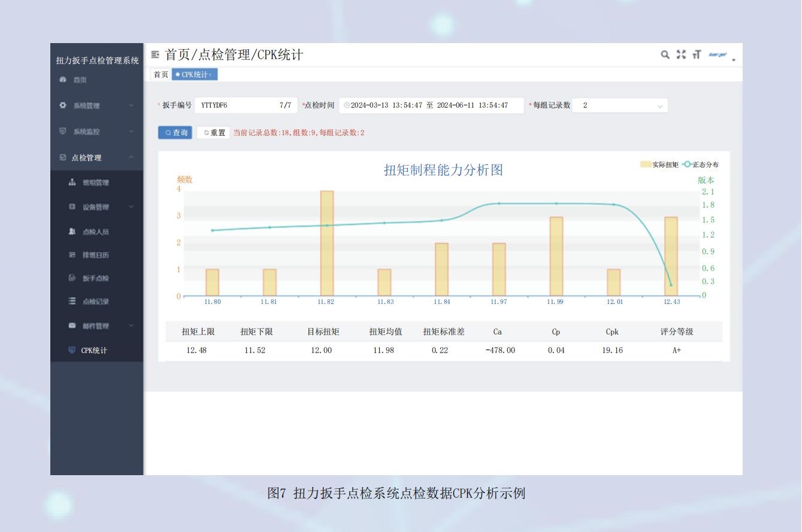Collapse the 点检管理 sidebar section
This screenshot has width=802, height=532.
(x=96, y=158)
